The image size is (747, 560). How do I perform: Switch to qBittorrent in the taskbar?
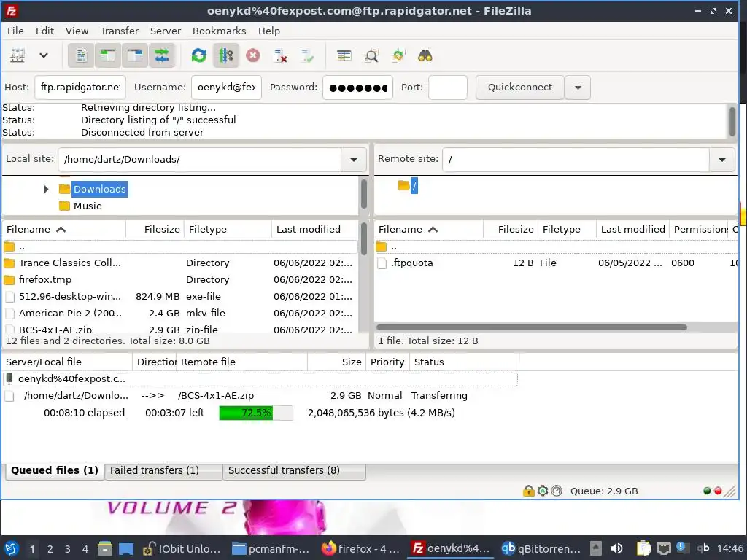541,548
